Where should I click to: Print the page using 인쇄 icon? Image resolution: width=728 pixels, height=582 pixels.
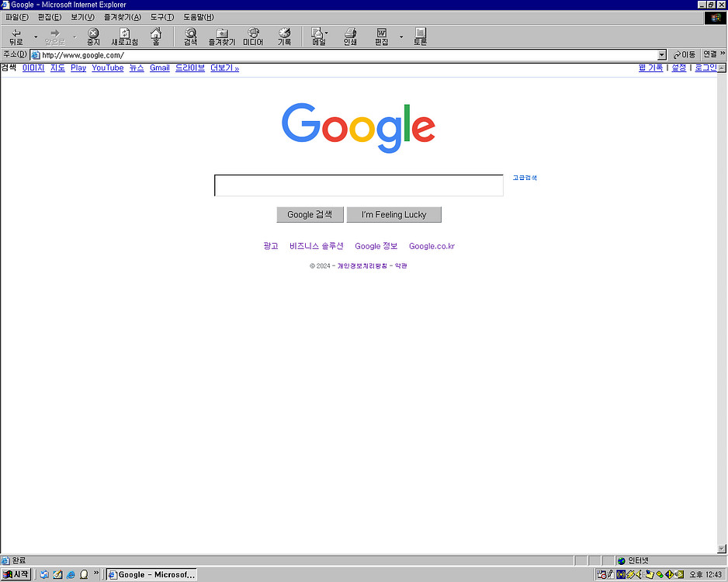click(350, 36)
